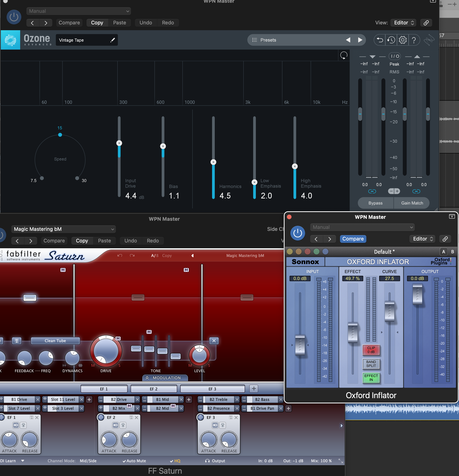Click Saturn Output headphones button
This screenshot has height=476, width=459.
(215, 461)
